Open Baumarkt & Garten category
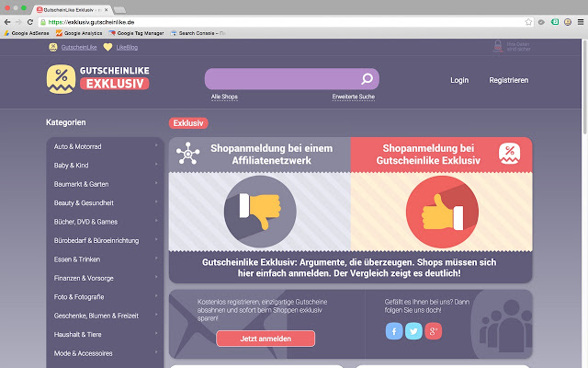588x368 pixels. point(82,184)
